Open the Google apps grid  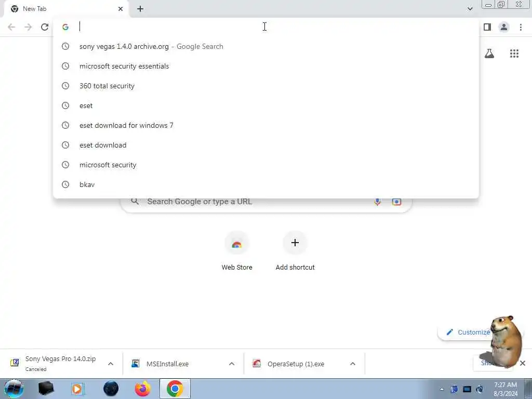[514, 54]
